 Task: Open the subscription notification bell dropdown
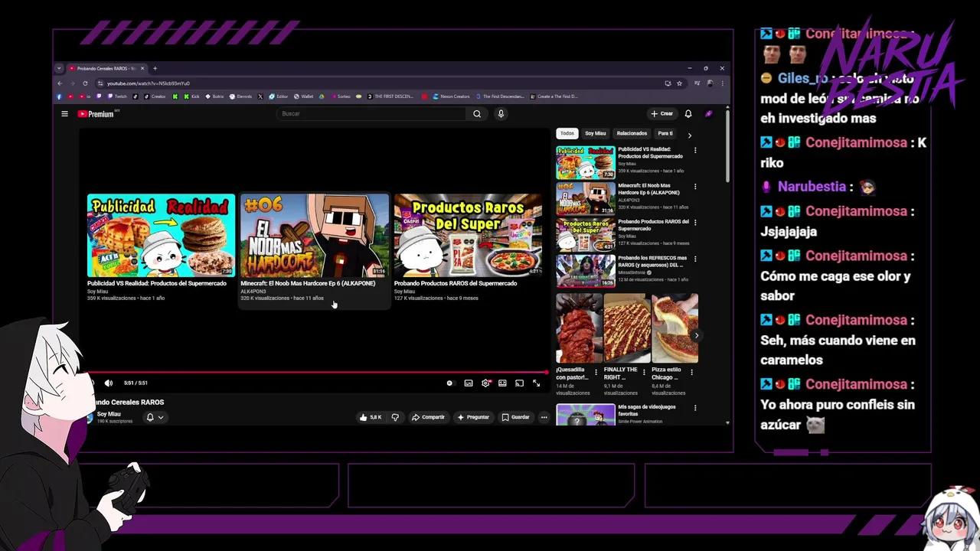(x=155, y=417)
